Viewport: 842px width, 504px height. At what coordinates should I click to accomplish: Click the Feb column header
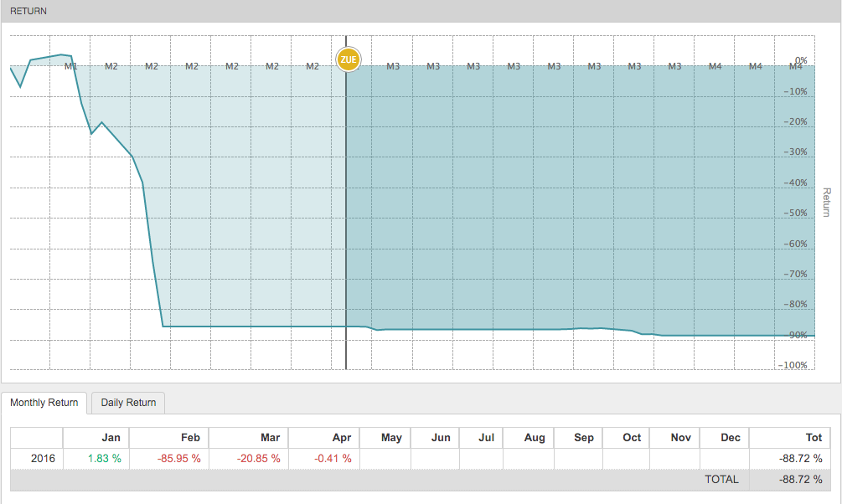click(190, 438)
